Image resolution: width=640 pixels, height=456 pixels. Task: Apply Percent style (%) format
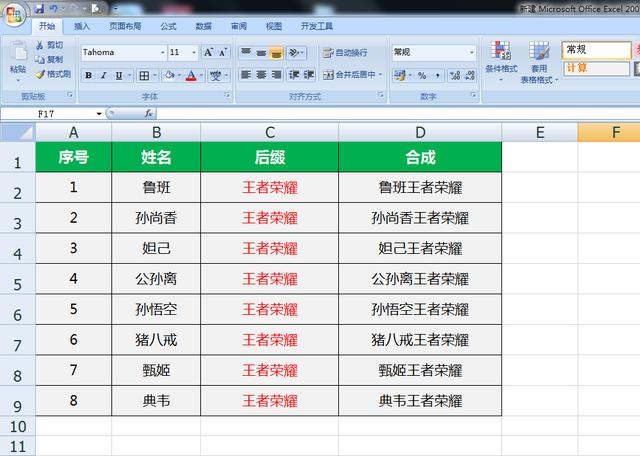pyautogui.click(x=422, y=76)
